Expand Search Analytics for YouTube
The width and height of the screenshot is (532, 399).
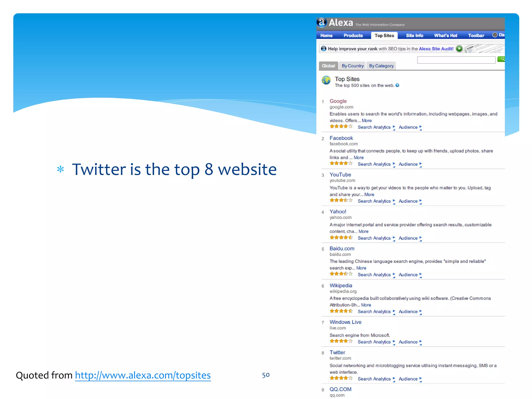coord(376,201)
